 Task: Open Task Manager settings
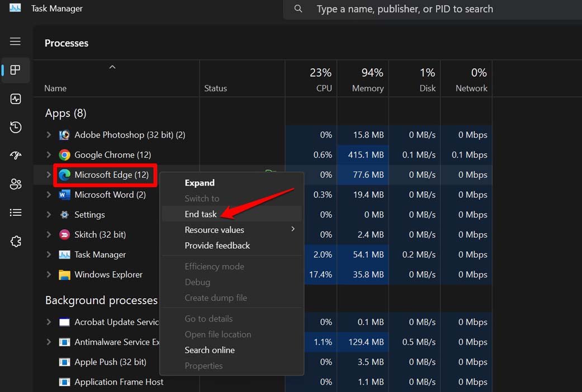click(15, 241)
